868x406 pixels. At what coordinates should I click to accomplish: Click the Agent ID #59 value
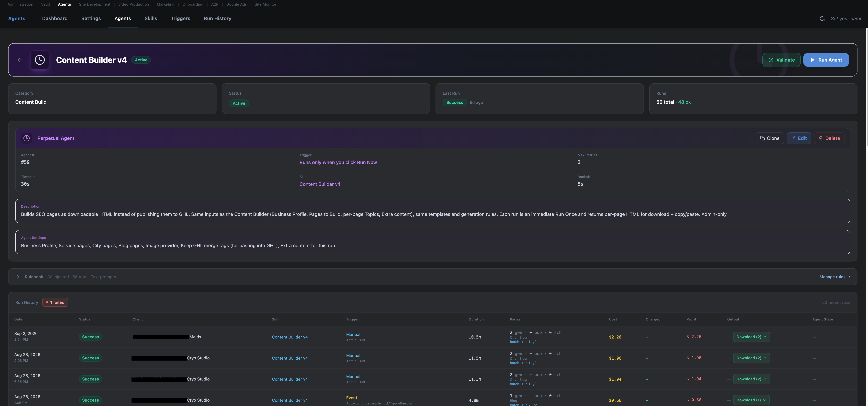(x=25, y=162)
